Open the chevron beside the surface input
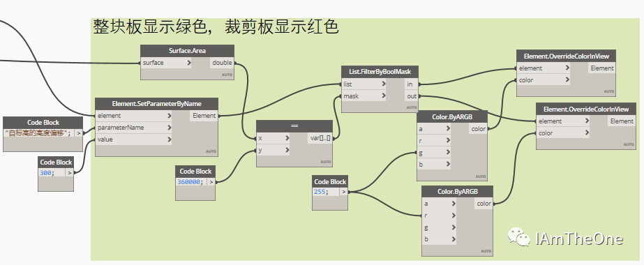Screen dimensions: 644x265 (x=188, y=63)
